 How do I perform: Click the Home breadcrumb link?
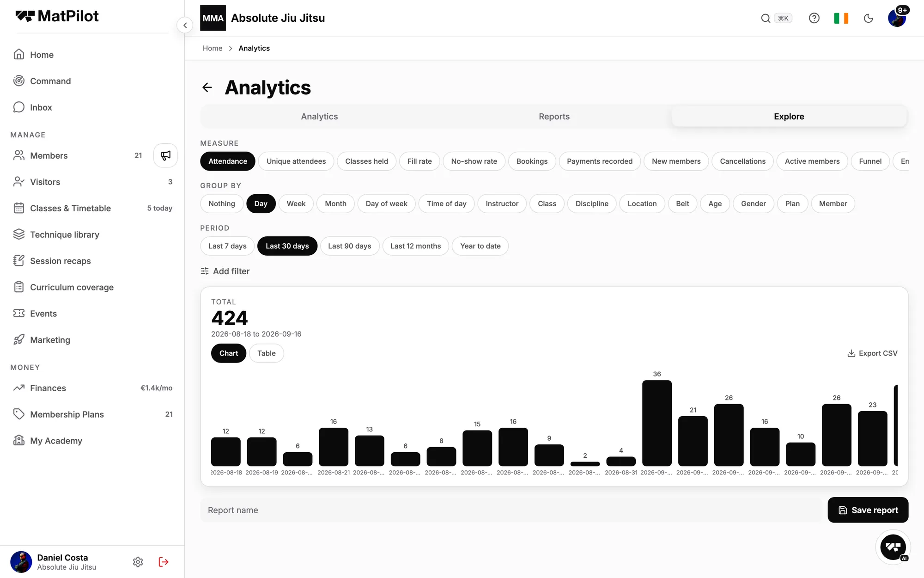tap(213, 48)
